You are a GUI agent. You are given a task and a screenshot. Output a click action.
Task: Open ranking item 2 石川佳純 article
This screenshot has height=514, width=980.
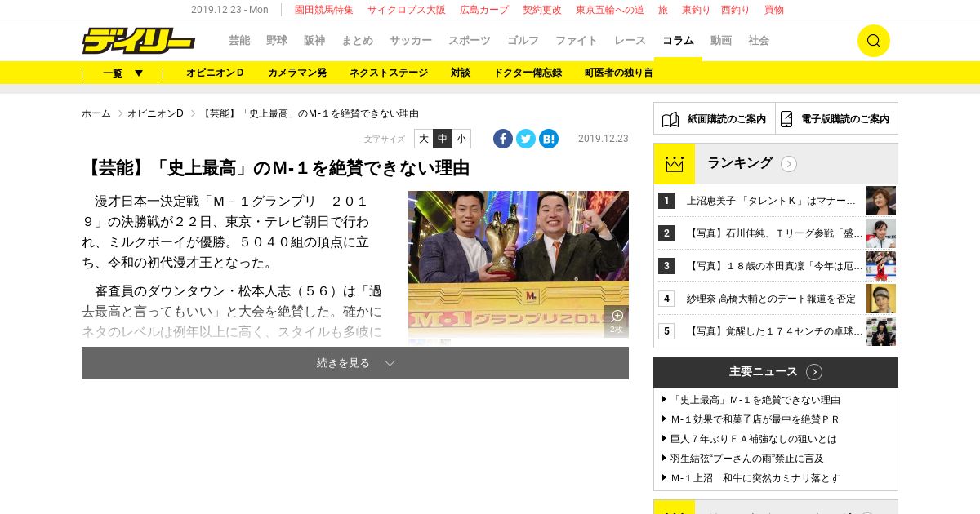tap(775, 233)
